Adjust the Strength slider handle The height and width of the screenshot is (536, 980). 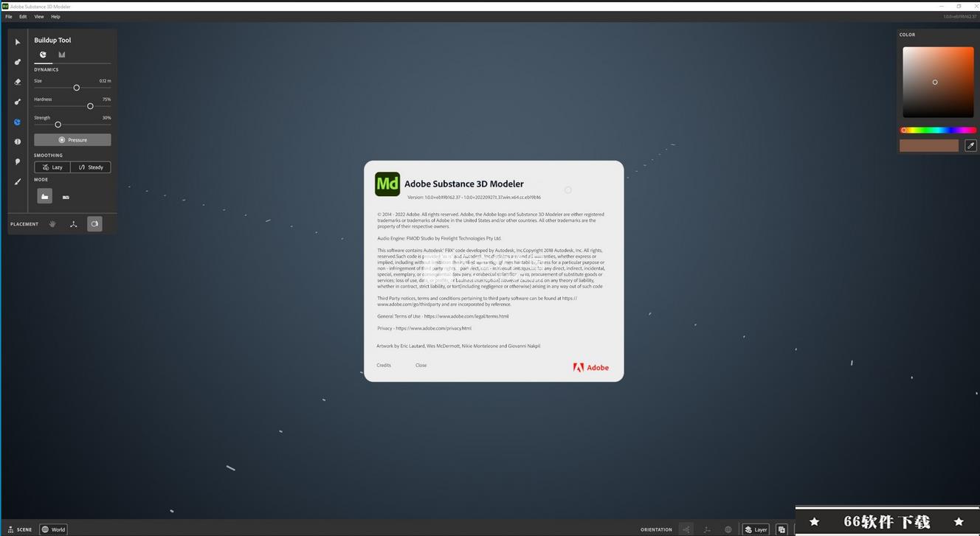point(58,125)
